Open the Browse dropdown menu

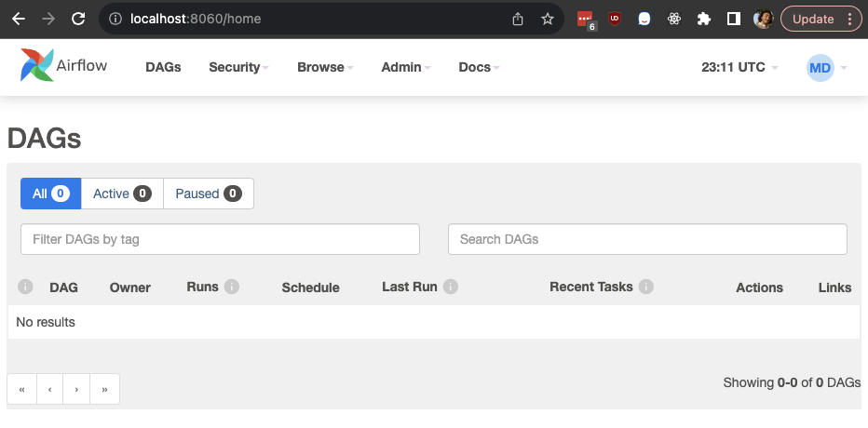tap(325, 67)
